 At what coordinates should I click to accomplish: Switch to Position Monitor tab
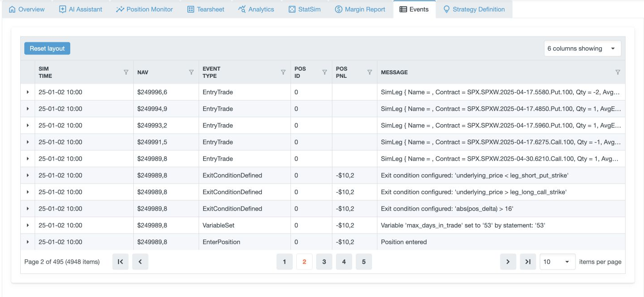tap(144, 9)
